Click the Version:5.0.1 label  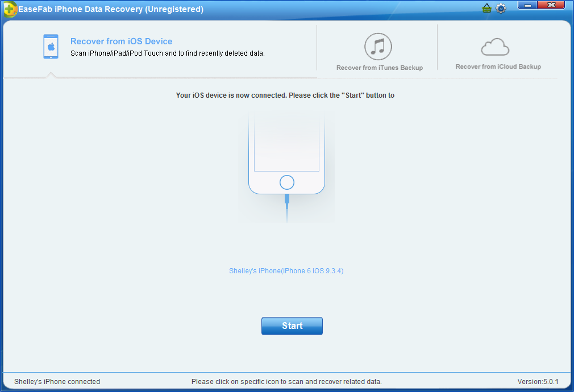(538, 382)
